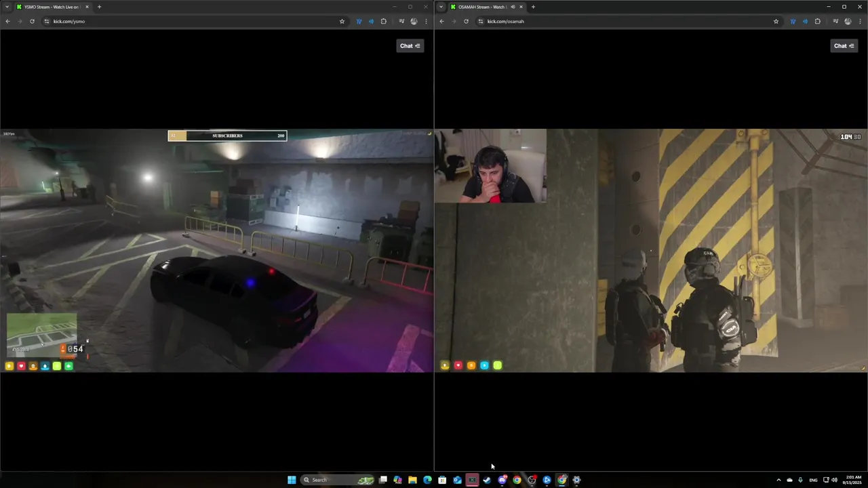
Task: Click the TV extension icon in the OSAMAH toolbar
Action: [x=793, y=21]
